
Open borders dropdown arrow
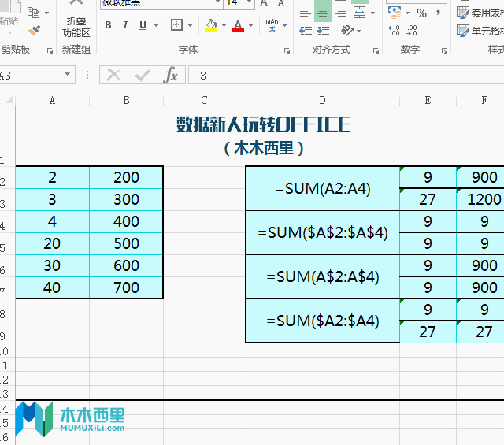(x=190, y=25)
